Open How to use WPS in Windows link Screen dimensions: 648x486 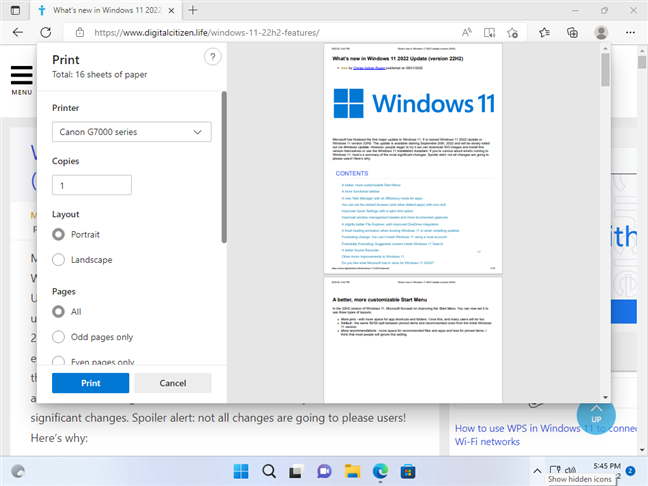(546, 435)
